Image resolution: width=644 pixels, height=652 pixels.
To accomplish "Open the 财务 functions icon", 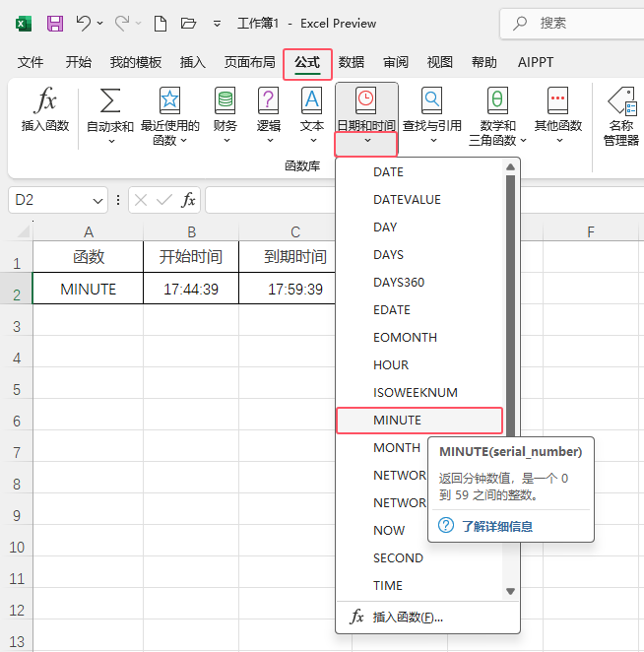I will (x=225, y=100).
